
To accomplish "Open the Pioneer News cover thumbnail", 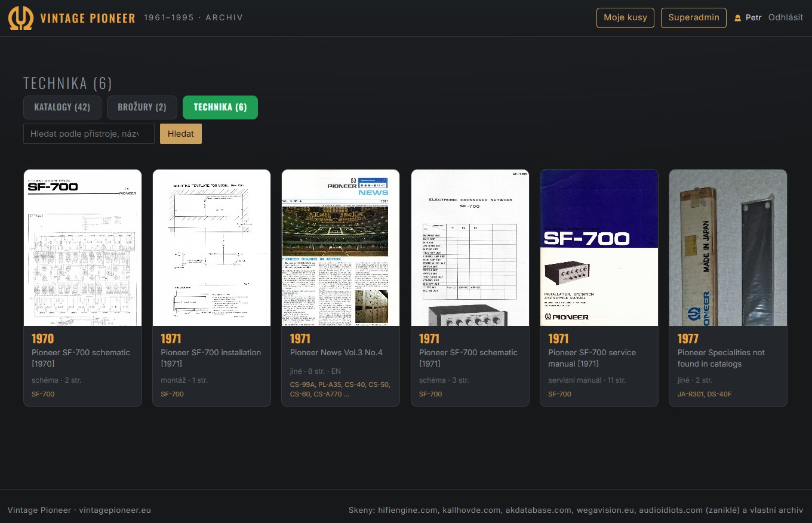I will [x=340, y=248].
